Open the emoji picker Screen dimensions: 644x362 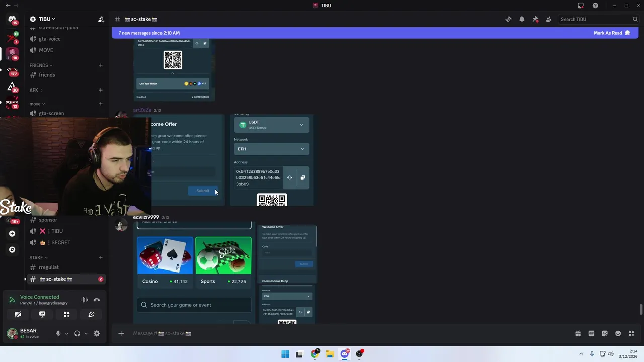618,333
